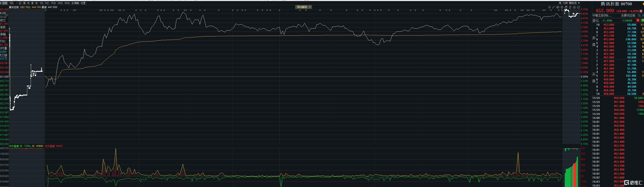Expand dropdown arrow next to 删自选
The image size is (644, 187).
pyautogui.click(x=579, y=3)
